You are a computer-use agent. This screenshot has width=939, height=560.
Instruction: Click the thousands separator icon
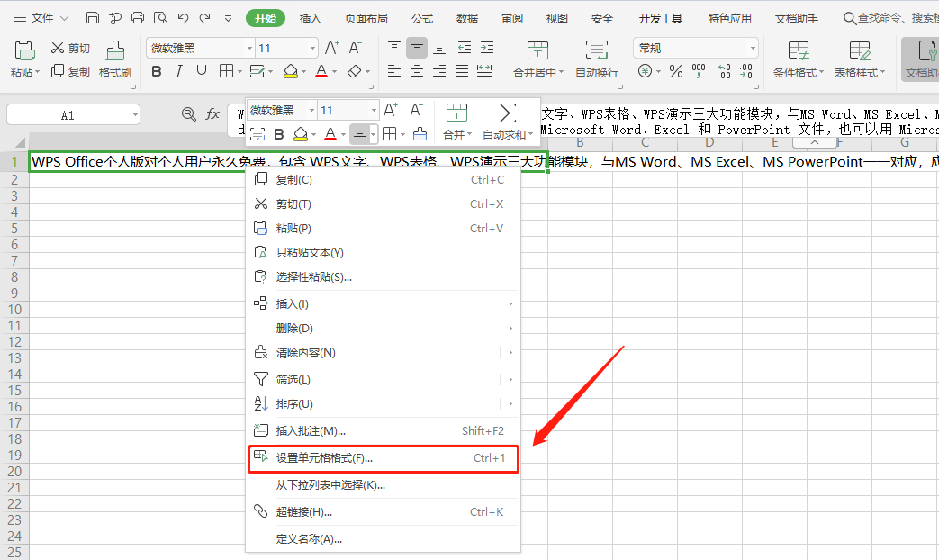click(x=699, y=72)
